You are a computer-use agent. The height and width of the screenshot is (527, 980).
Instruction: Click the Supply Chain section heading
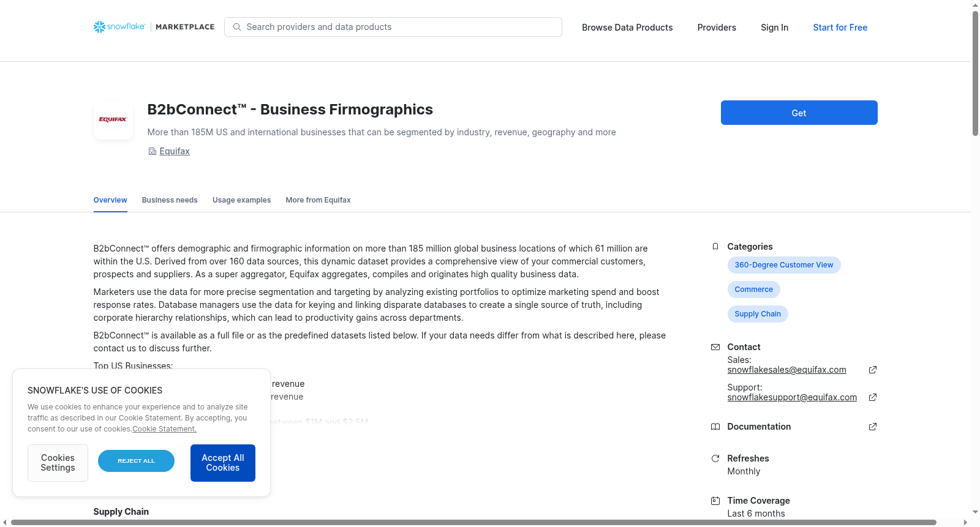(x=121, y=512)
